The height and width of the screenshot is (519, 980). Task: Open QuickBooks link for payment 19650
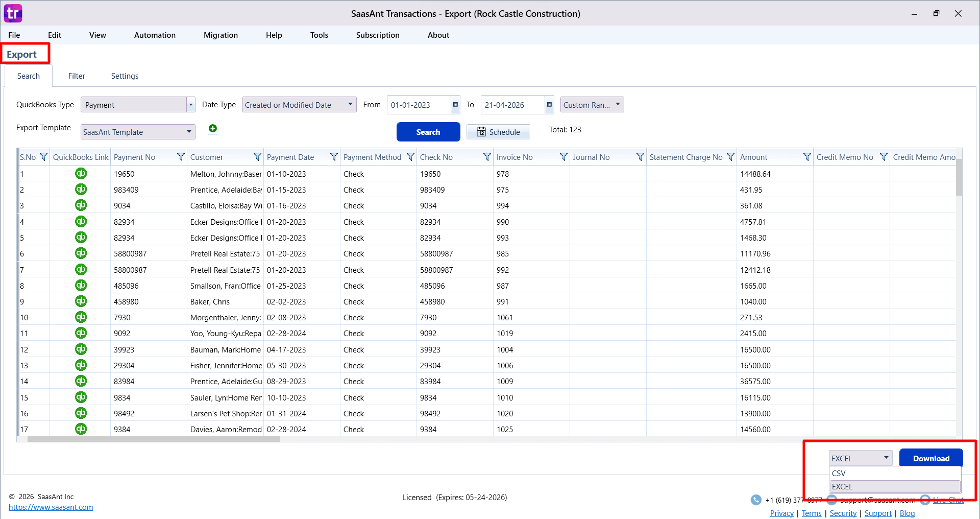[81, 174]
